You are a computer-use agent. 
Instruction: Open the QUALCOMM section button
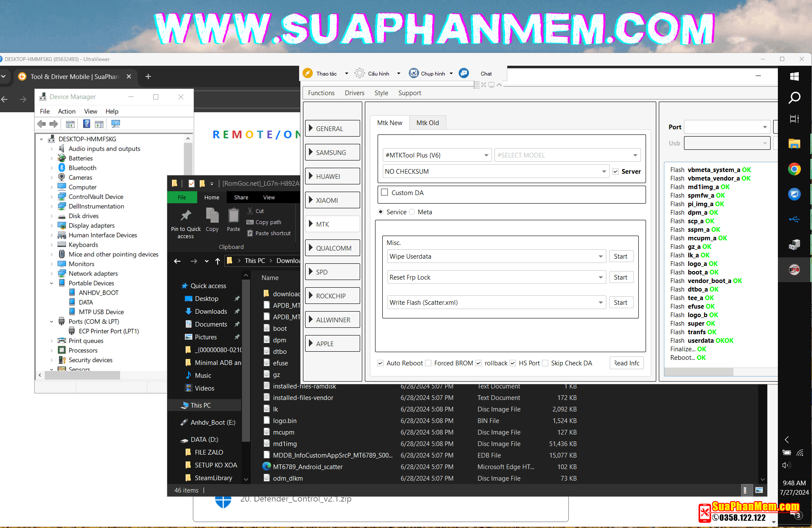tap(333, 248)
